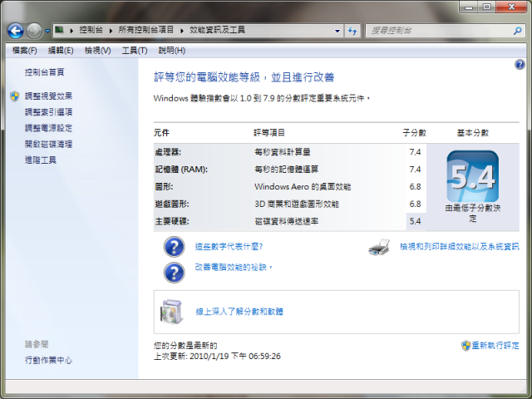This screenshot has height=399, width=532.
Task: Click shield icon beside 重新執行評定
Action: coord(465,346)
